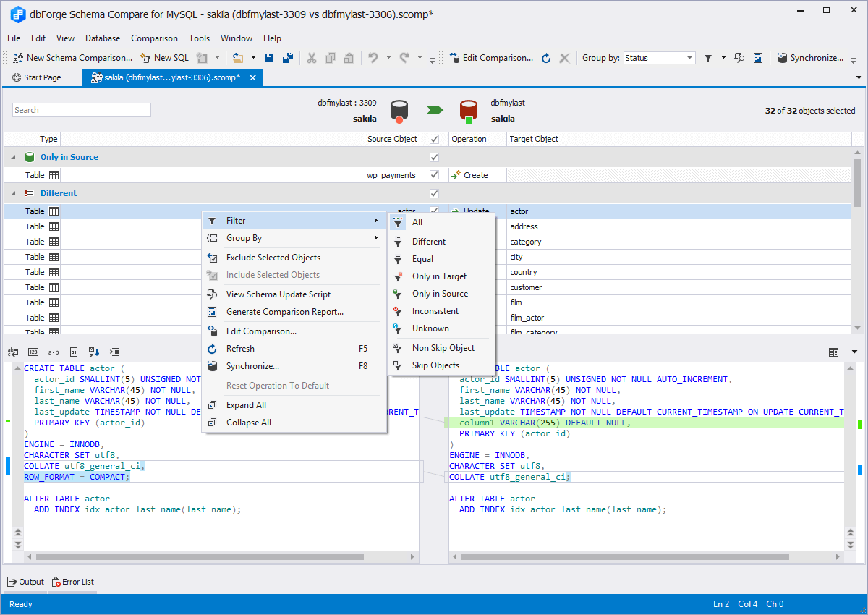
Task: Open the Open-file dropdown arrow
Action: 253,58
